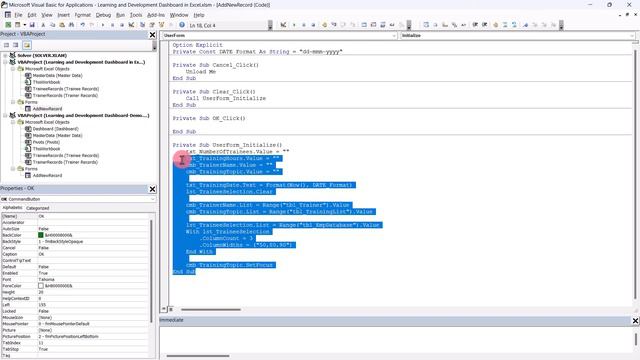Toggle Design Mode in the Standard toolbar
The image size is (640, 360).
[131, 25]
